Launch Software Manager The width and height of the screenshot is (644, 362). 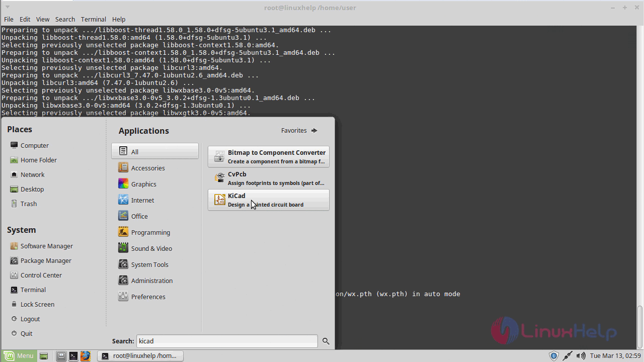coord(41,246)
